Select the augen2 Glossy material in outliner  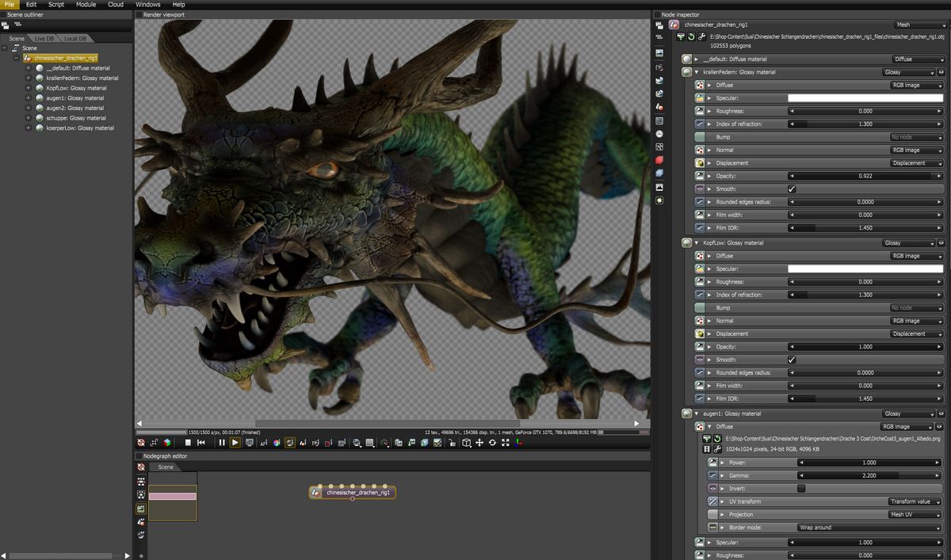click(x=75, y=108)
